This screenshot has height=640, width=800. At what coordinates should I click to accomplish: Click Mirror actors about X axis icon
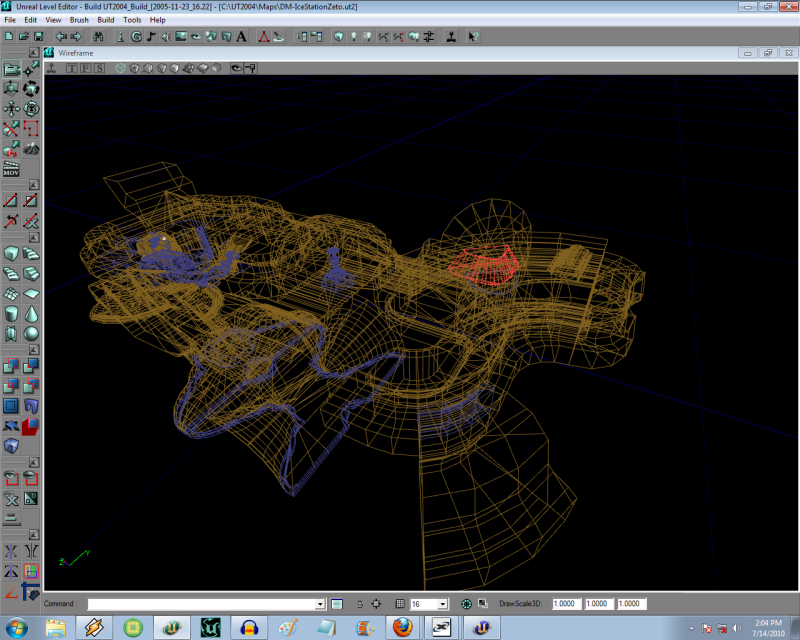11,551
